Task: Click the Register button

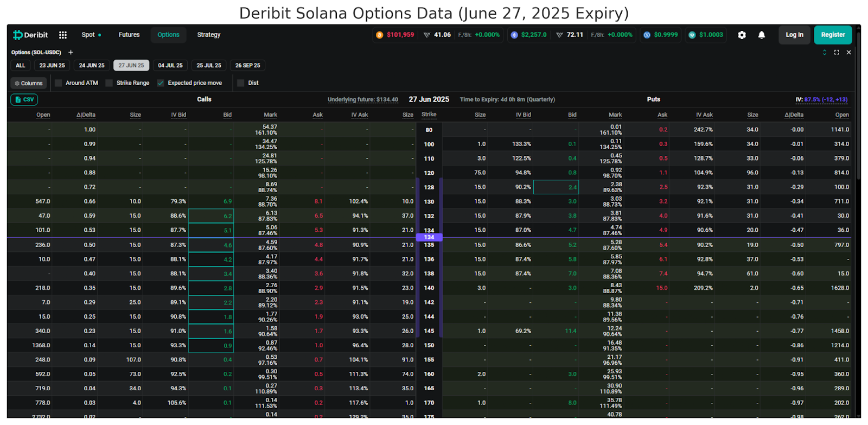Action: coord(833,35)
